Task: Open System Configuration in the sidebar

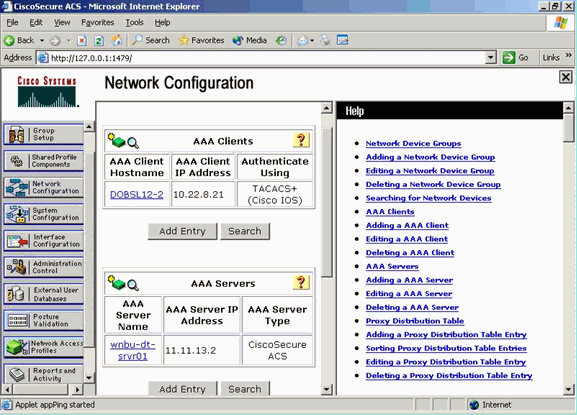Action: [43, 214]
